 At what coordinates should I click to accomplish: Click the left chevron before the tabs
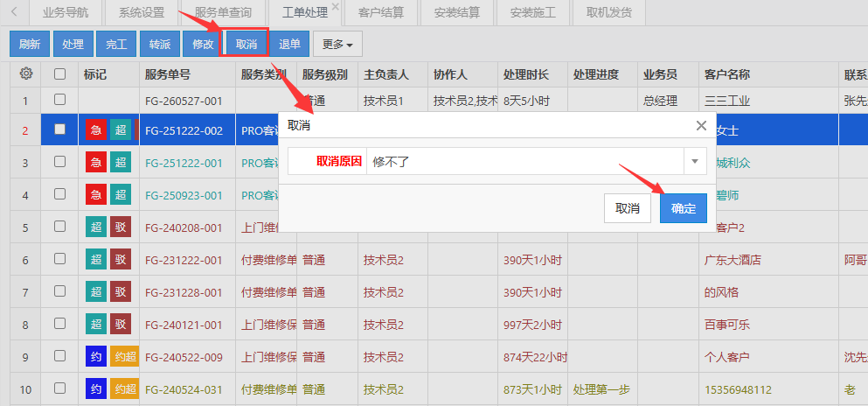pyautogui.click(x=14, y=11)
